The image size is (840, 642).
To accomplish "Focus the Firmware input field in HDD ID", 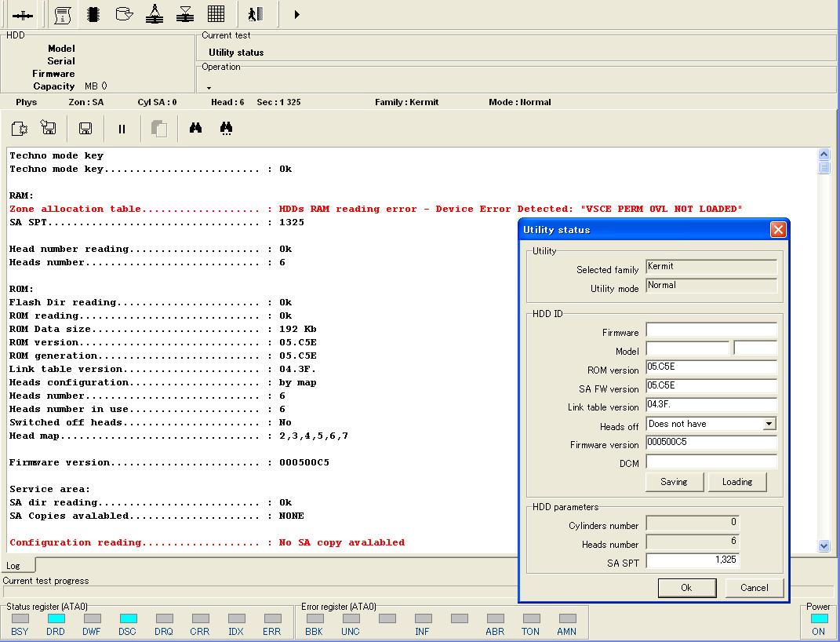I will coord(711,330).
